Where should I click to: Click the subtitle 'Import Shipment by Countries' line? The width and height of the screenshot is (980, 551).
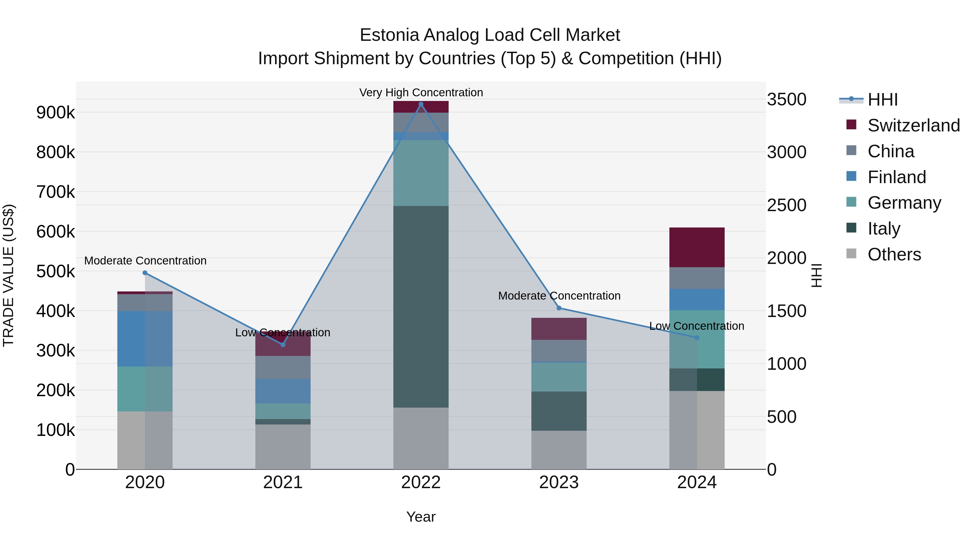(x=490, y=59)
